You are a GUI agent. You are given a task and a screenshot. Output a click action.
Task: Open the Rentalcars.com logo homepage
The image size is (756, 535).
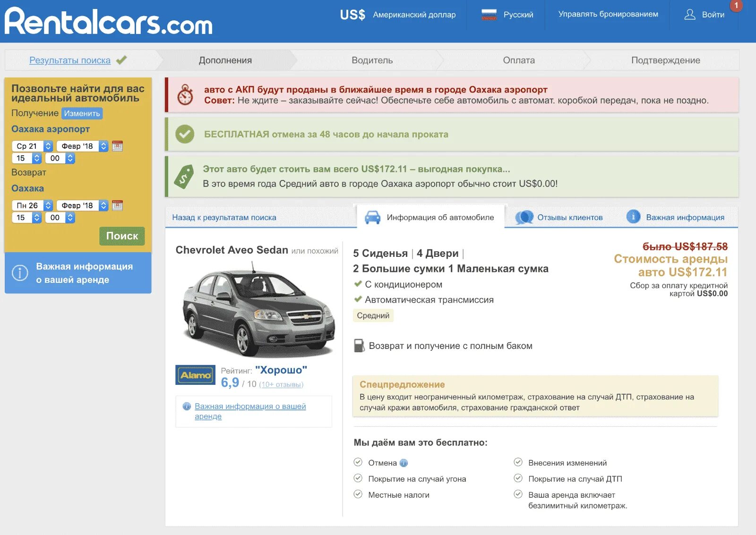(x=109, y=21)
